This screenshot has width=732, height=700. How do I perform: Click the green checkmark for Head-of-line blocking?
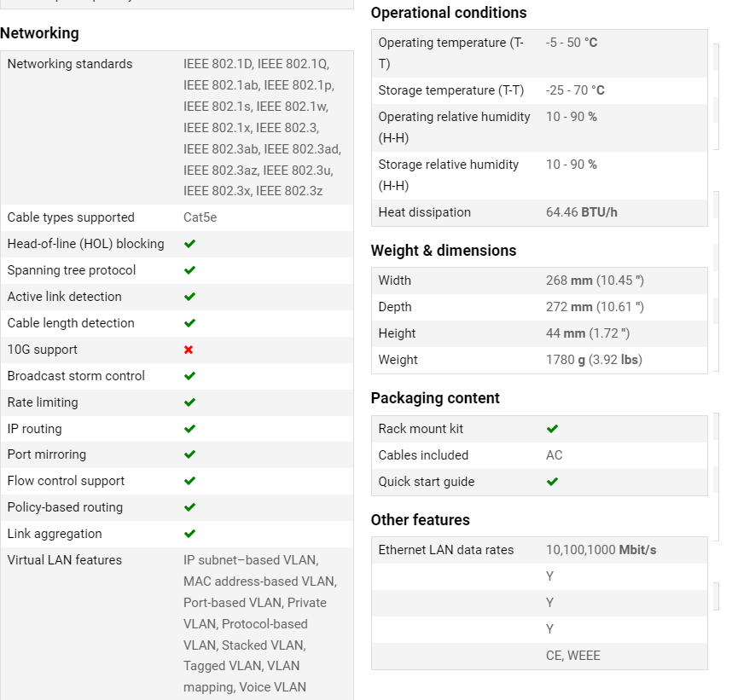[189, 244]
